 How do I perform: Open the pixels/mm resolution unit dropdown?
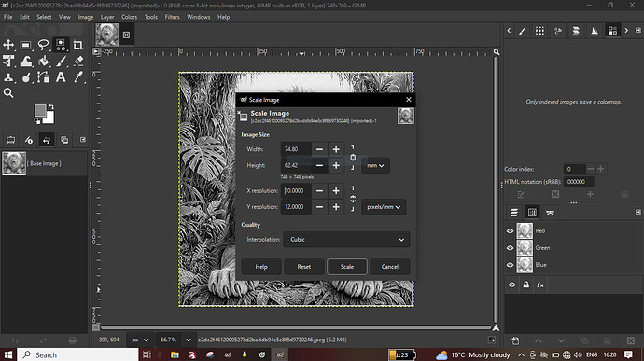[x=384, y=207]
